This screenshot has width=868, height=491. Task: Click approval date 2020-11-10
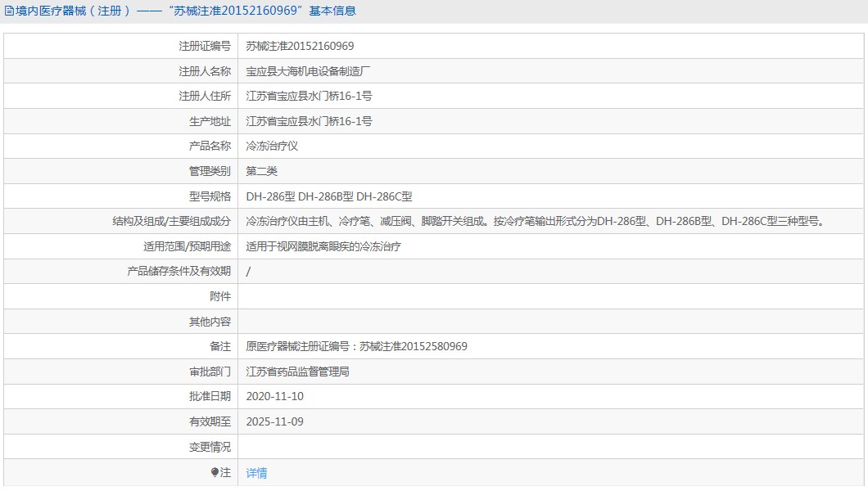(x=274, y=396)
